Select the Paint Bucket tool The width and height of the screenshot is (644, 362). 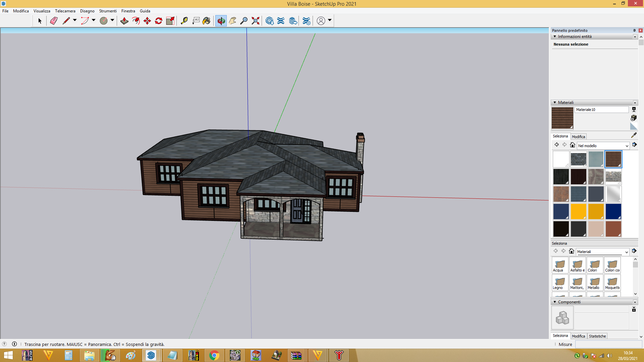click(x=207, y=21)
